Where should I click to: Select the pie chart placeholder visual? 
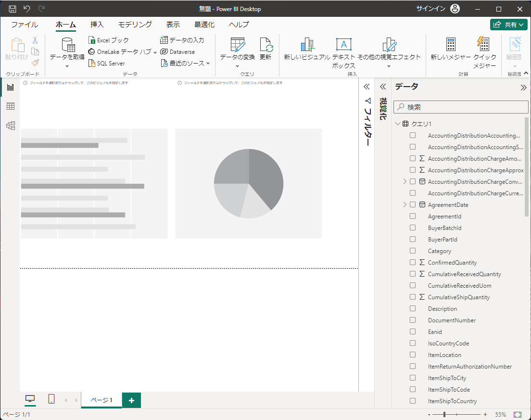coord(249,183)
